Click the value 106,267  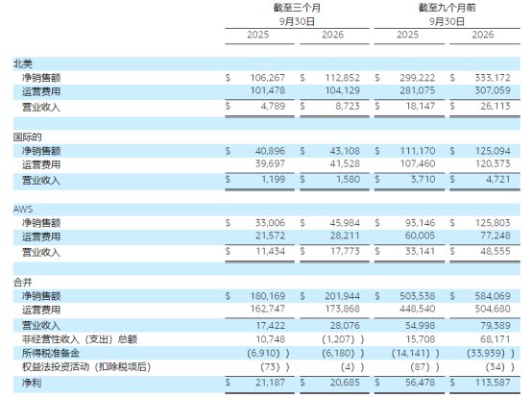pos(267,78)
